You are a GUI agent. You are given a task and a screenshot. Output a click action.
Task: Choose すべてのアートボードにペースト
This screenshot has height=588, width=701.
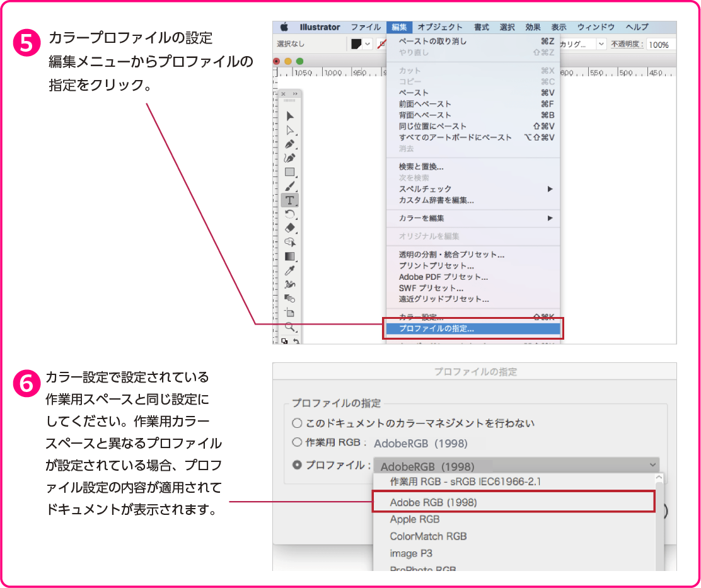click(473, 137)
